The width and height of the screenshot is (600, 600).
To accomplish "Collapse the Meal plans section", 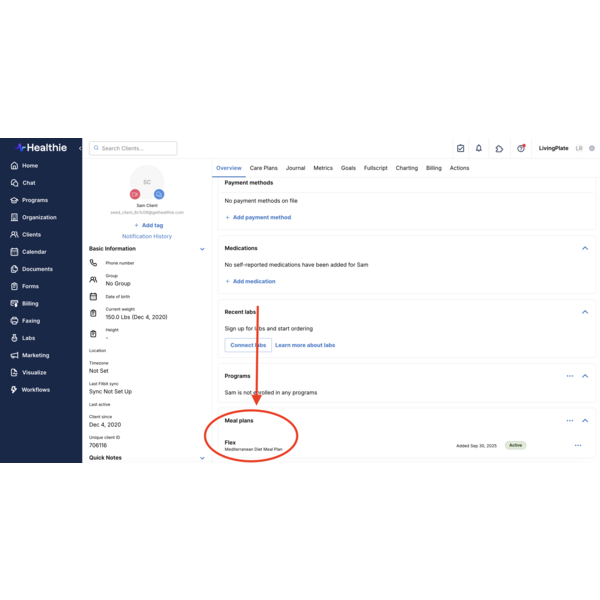I will (585, 421).
